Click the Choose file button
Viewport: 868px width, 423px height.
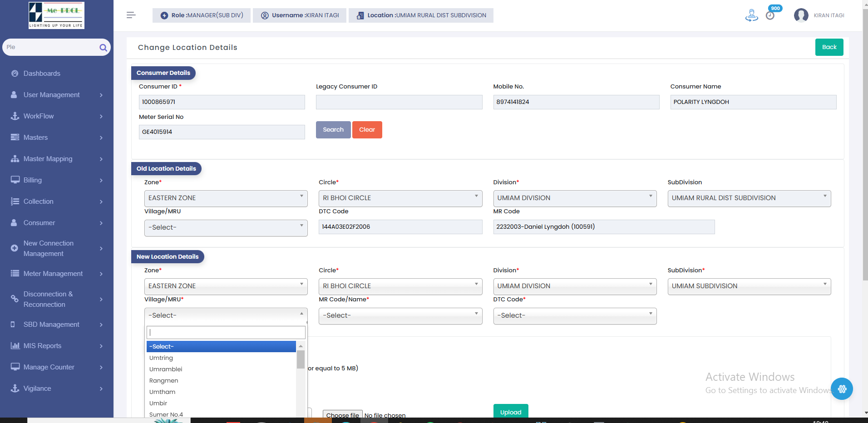click(343, 414)
